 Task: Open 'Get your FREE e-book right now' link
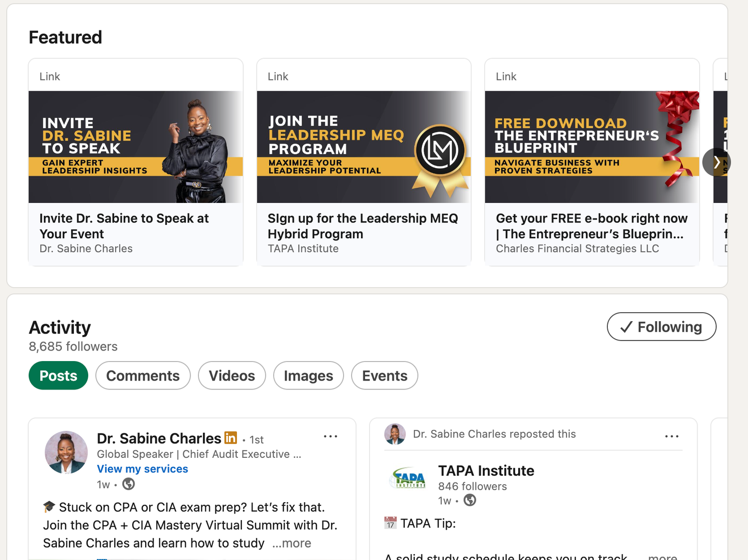coord(591,226)
